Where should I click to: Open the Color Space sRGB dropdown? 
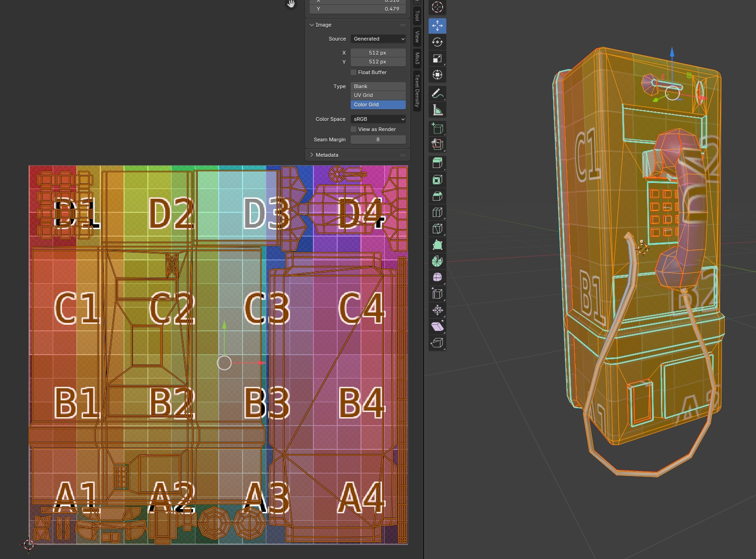[378, 119]
